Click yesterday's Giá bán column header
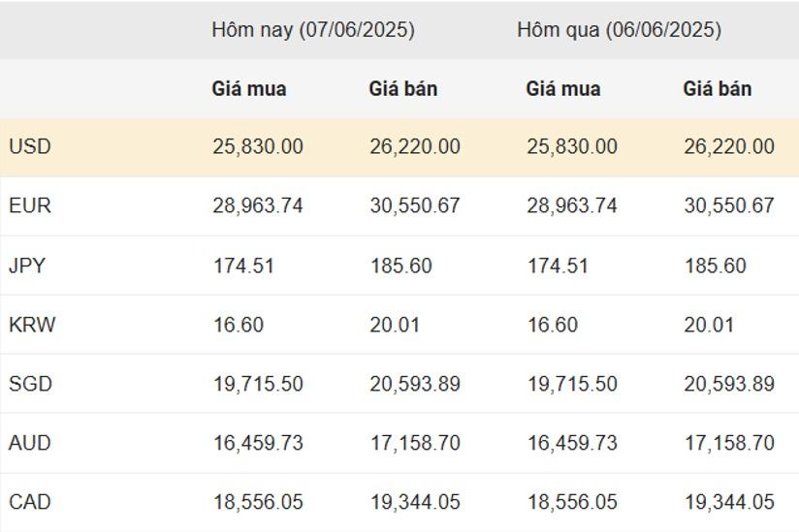 coord(718,88)
